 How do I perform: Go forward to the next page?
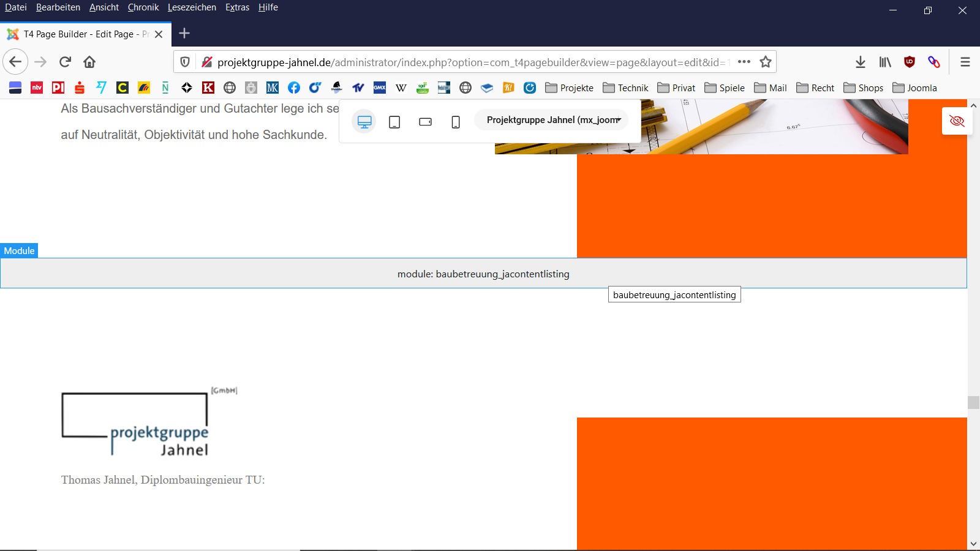pyautogui.click(x=40, y=62)
